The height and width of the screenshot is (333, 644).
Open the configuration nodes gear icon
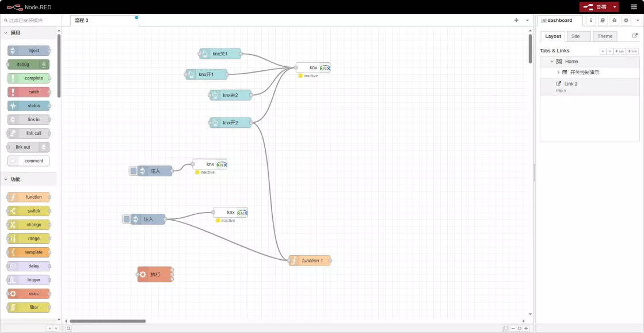(x=626, y=21)
